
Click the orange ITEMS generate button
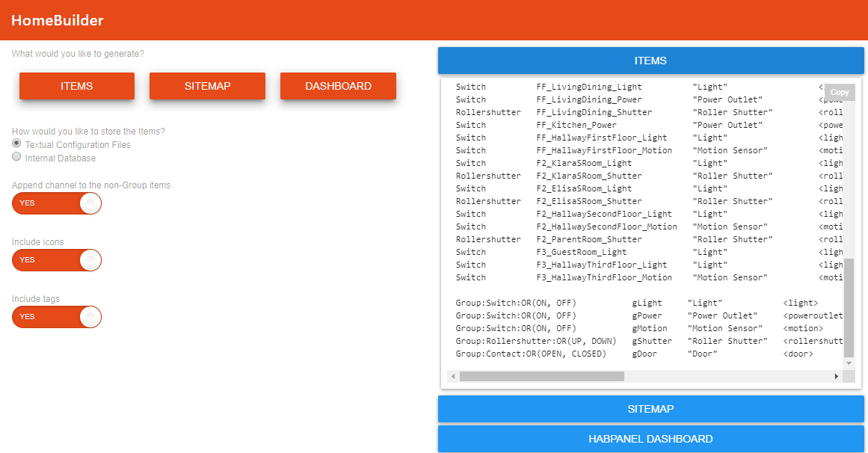[77, 87]
